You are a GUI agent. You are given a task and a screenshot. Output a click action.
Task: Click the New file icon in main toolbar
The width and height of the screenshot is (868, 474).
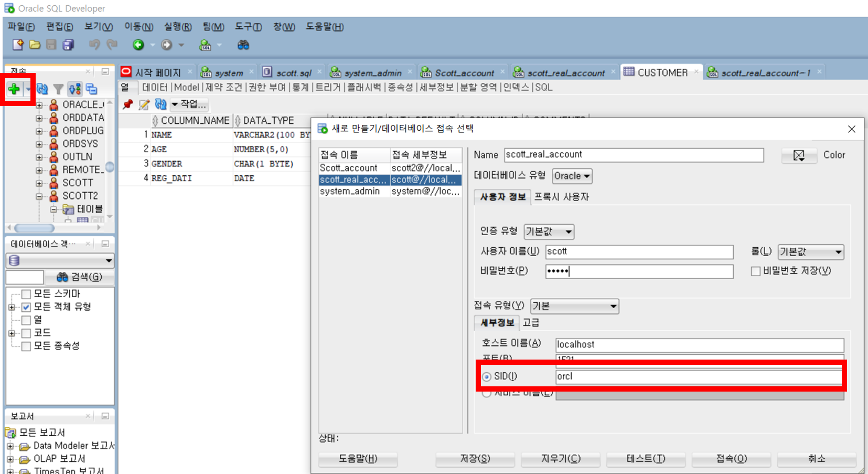(18, 45)
